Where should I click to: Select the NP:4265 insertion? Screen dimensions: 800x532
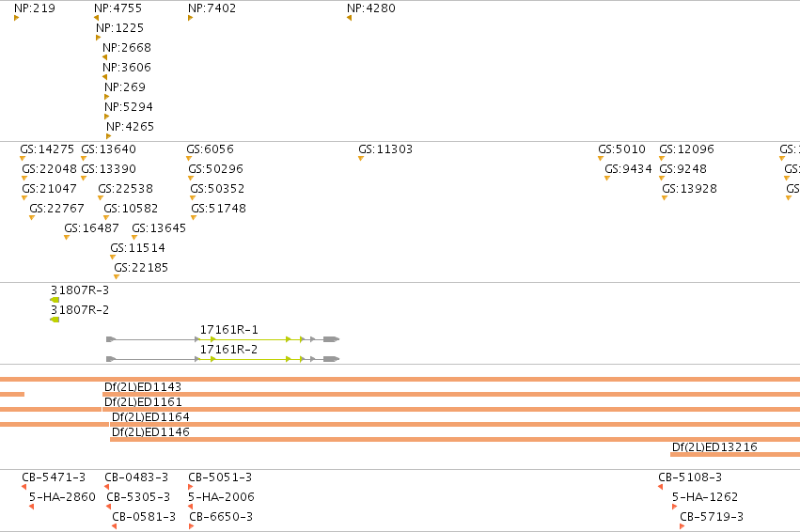(x=130, y=127)
